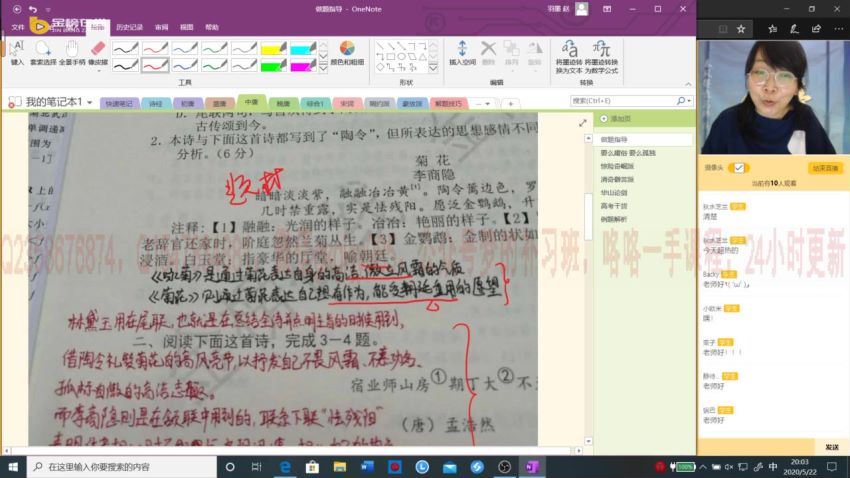Open page 要么庸俗 要么孤独

(x=628, y=153)
